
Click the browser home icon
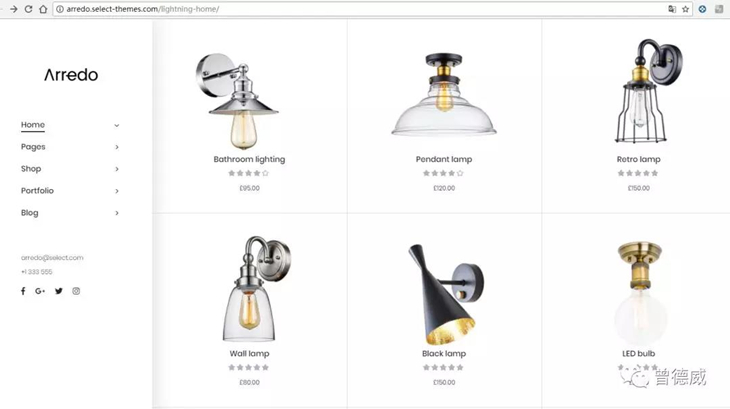coord(43,9)
